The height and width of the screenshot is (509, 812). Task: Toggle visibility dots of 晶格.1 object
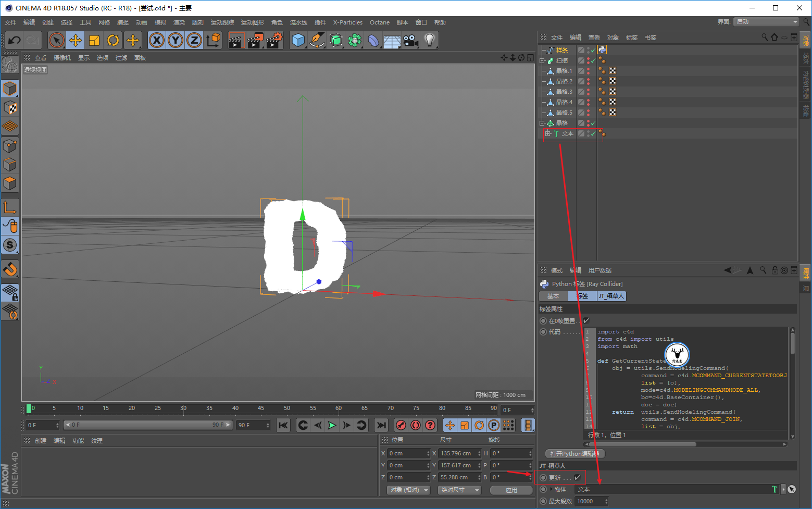coord(589,71)
